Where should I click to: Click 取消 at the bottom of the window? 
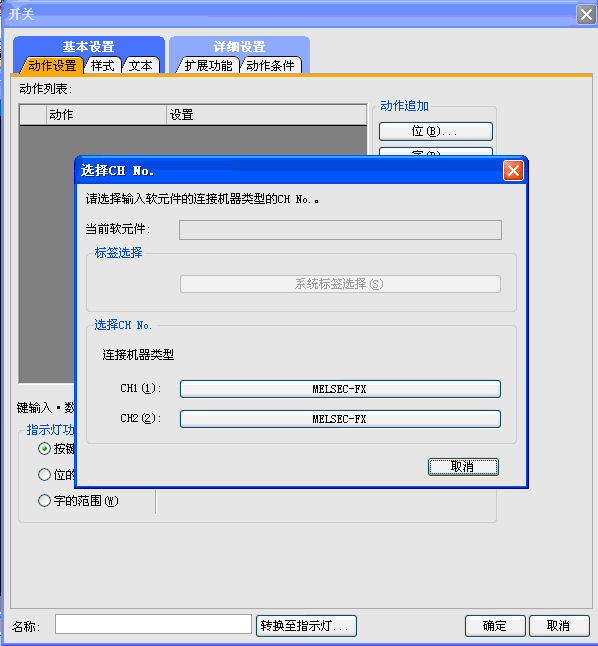559,626
